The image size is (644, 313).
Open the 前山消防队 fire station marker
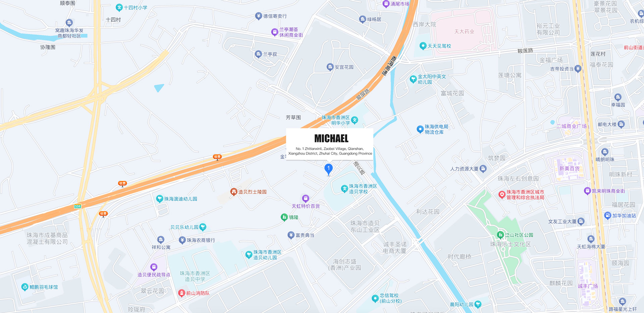(181, 293)
